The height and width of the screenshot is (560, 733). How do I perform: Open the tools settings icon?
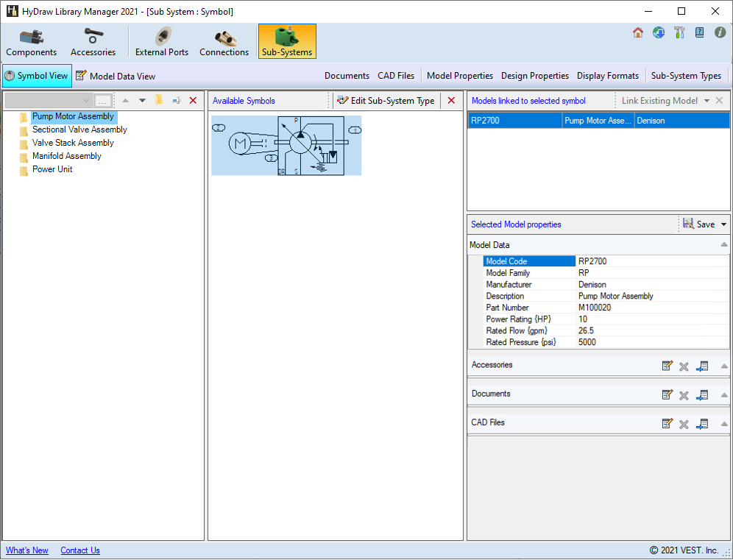click(679, 32)
